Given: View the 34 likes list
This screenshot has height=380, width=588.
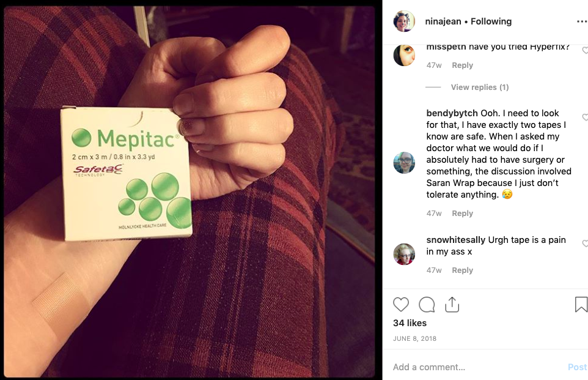Looking at the screenshot, I should (410, 323).
